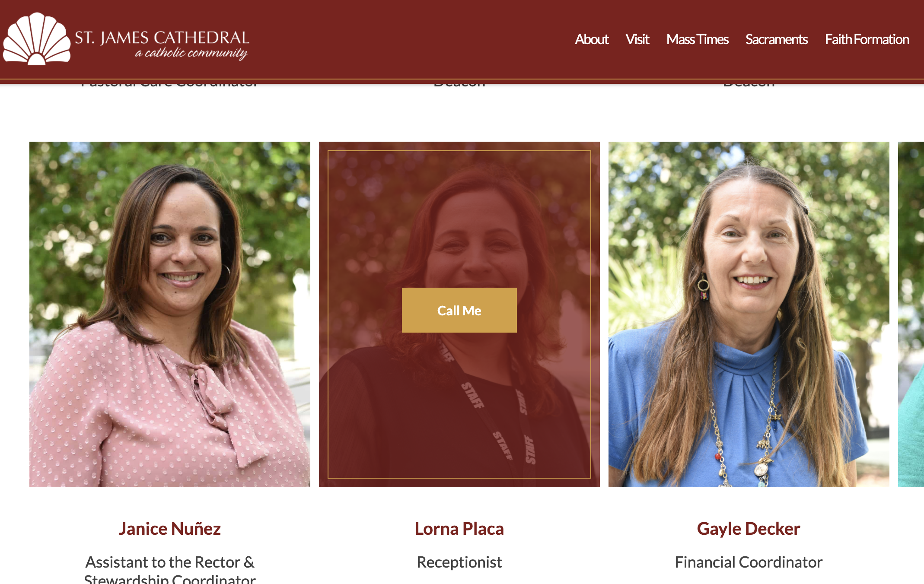Click the St. James Cathedral title text

coord(162,38)
